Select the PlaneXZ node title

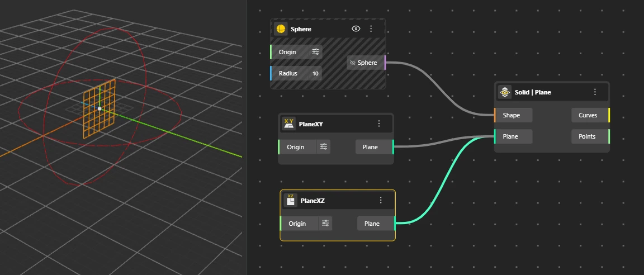click(x=312, y=201)
